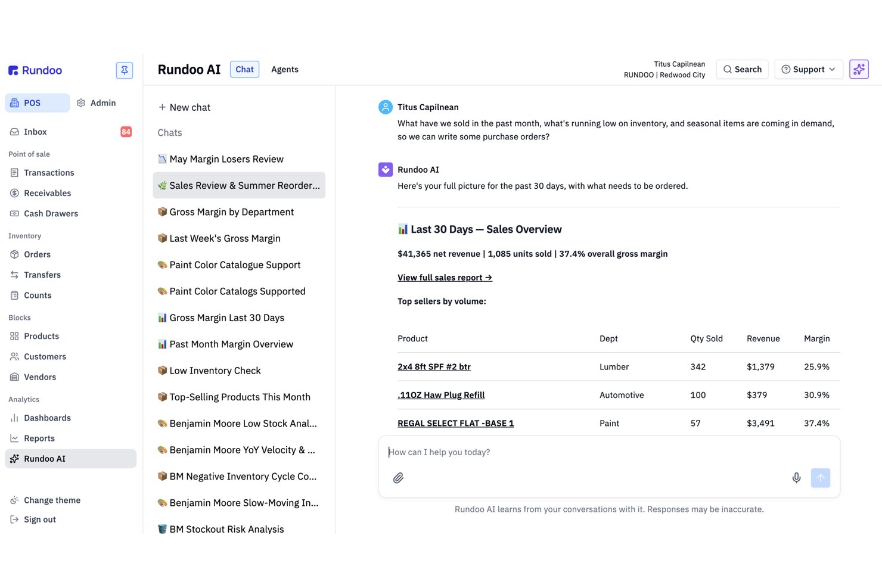Start a New chat

pyautogui.click(x=184, y=107)
